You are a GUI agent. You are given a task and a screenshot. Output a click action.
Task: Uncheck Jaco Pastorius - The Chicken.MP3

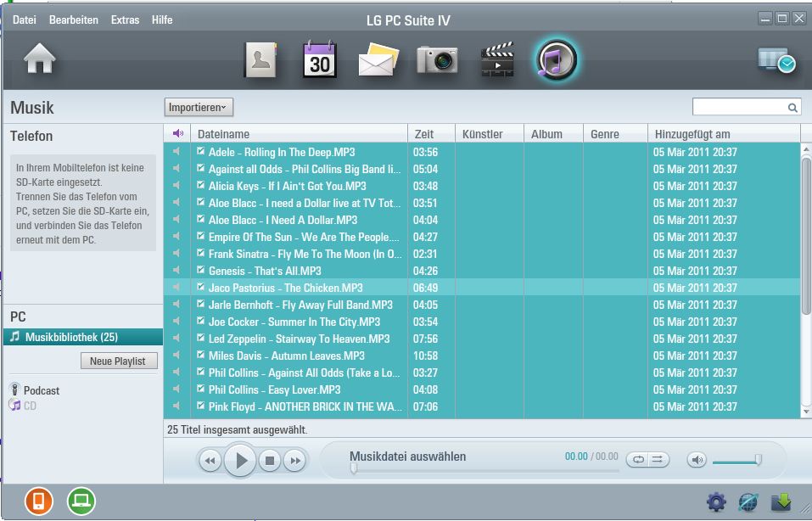(201, 287)
